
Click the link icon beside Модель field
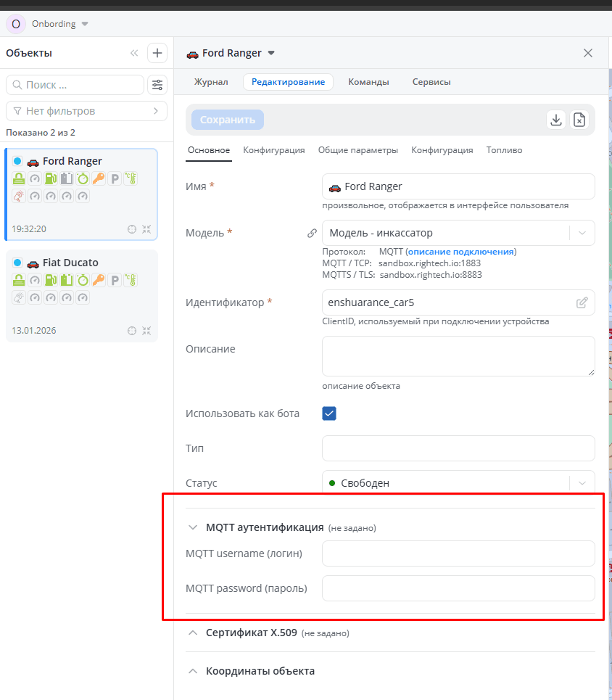312,234
